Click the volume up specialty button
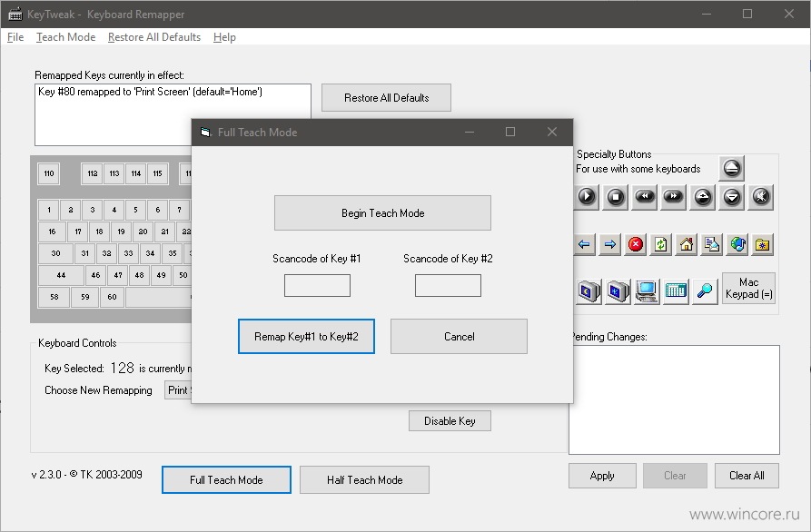 pos(702,197)
